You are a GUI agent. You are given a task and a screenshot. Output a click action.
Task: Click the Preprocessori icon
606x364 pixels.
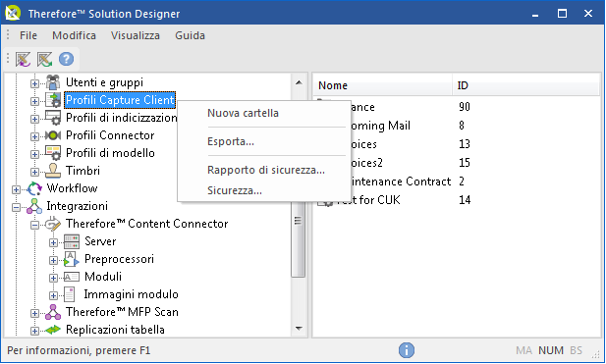click(72, 259)
